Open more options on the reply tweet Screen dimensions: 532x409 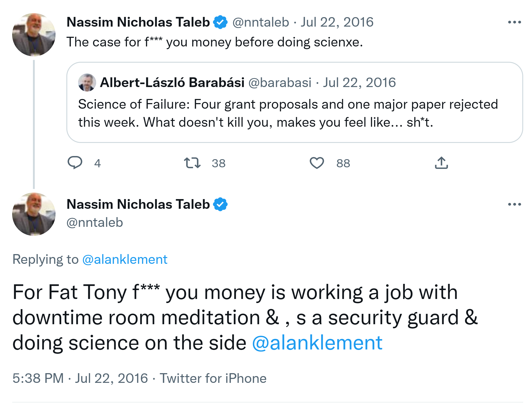point(514,204)
